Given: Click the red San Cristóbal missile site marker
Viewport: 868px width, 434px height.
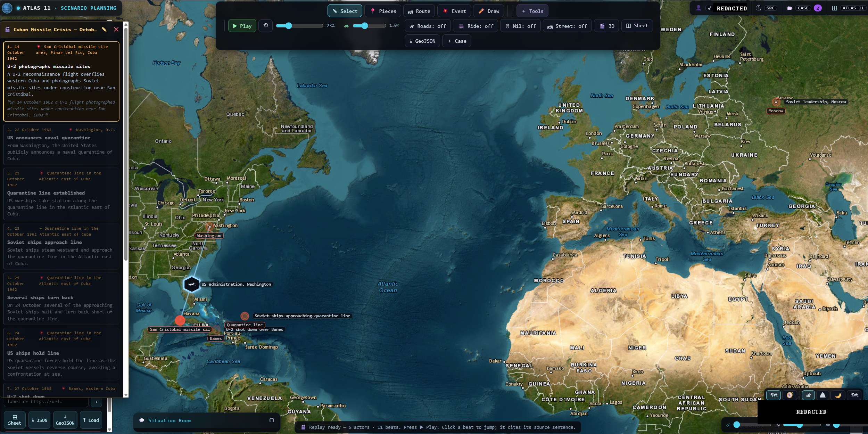Looking at the screenshot, I should [x=180, y=320].
